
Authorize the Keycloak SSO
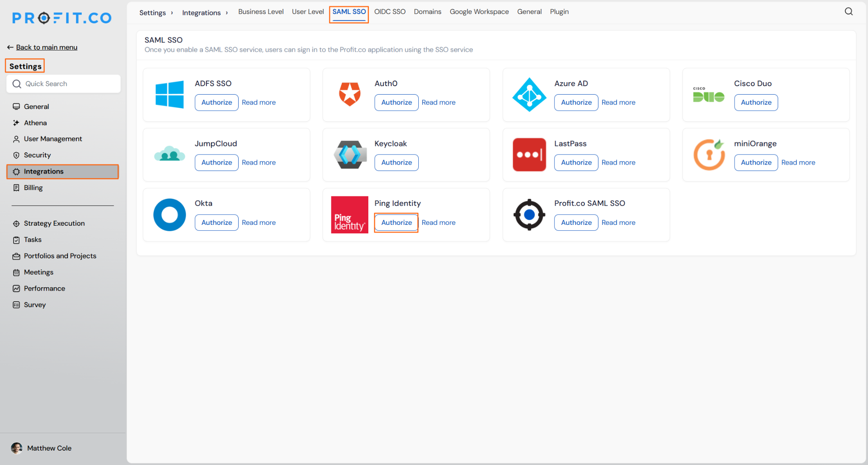click(396, 162)
